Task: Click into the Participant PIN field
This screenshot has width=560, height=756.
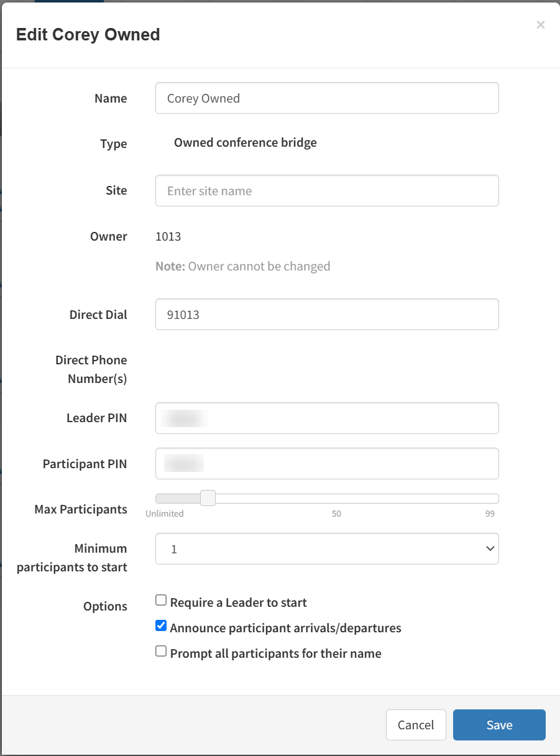Action: (327, 463)
